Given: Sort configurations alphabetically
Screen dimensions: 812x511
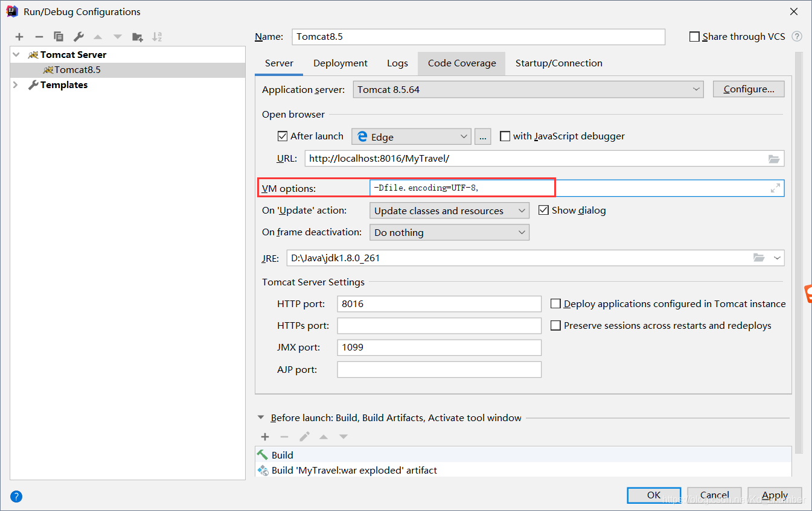Looking at the screenshot, I should 157,37.
